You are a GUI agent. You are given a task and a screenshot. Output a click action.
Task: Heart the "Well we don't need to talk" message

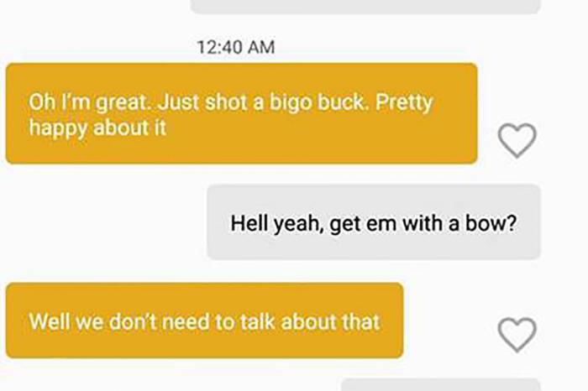pyautogui.click(x=517, y=335)
